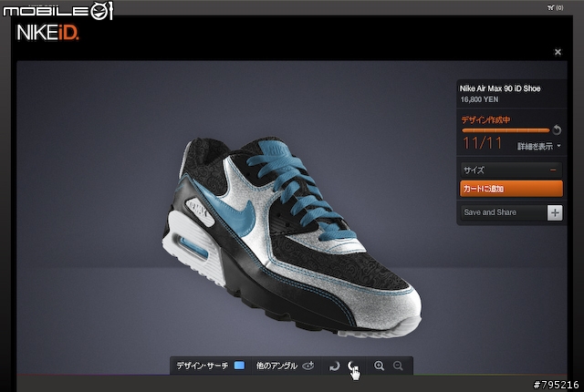
Task: Close the customizer with the X button
Action: pos(558,52)
